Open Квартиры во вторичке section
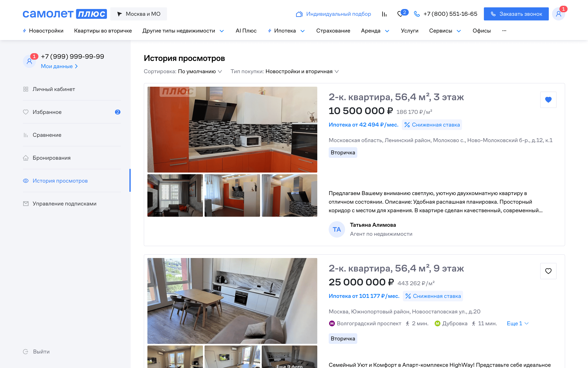 pos(103,31)
